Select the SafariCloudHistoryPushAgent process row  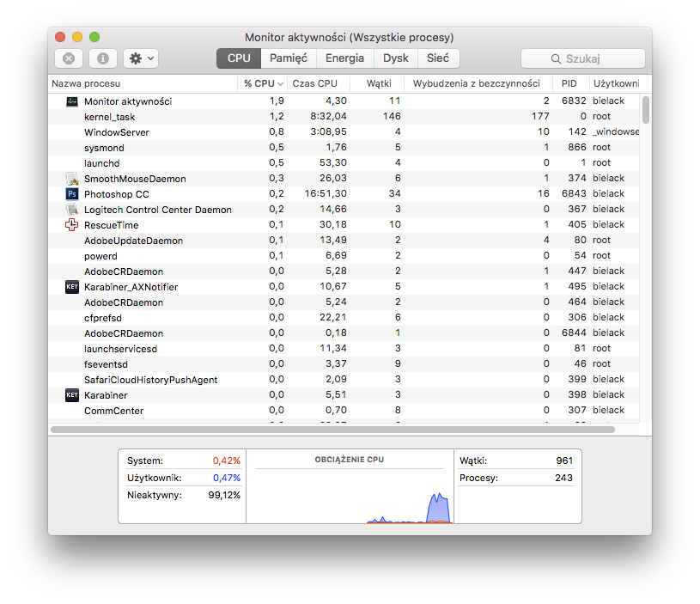click(x=344, y=380)
